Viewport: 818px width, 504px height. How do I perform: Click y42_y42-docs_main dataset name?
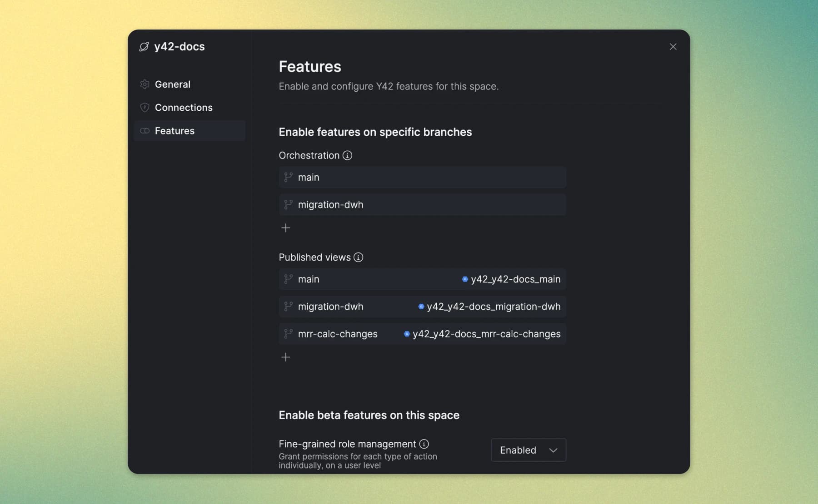click(516, 279)
